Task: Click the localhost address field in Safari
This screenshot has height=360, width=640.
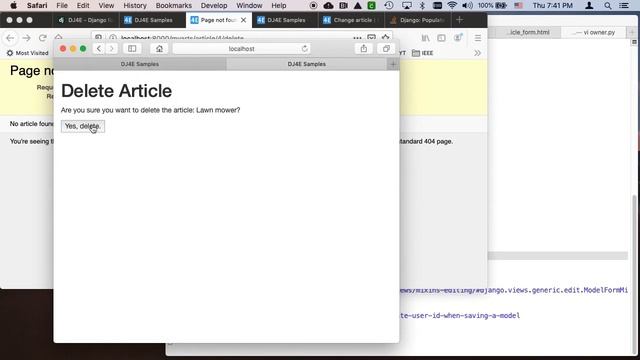Action: tap(241, 49)
